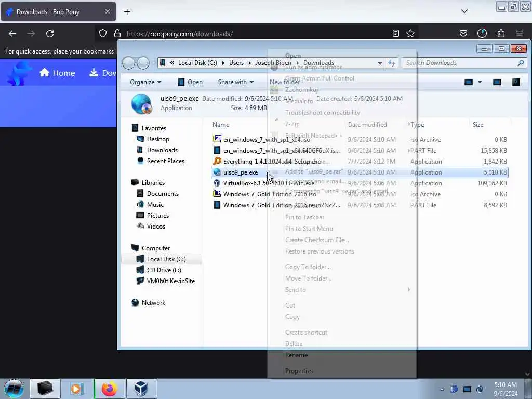Refresh the Explorer Downloads folder
The height and width of the screenshot is (399, 532).
[392, 63]
